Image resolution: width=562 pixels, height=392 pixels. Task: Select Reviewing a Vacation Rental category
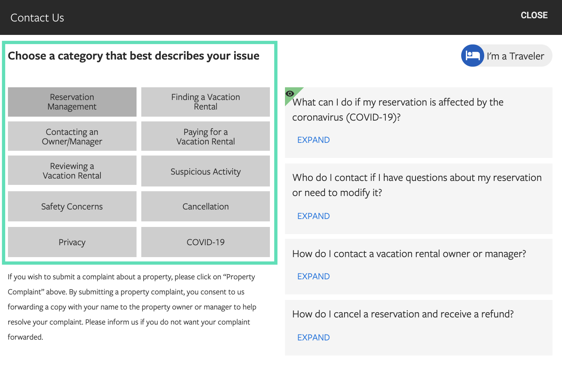[72, 171]
